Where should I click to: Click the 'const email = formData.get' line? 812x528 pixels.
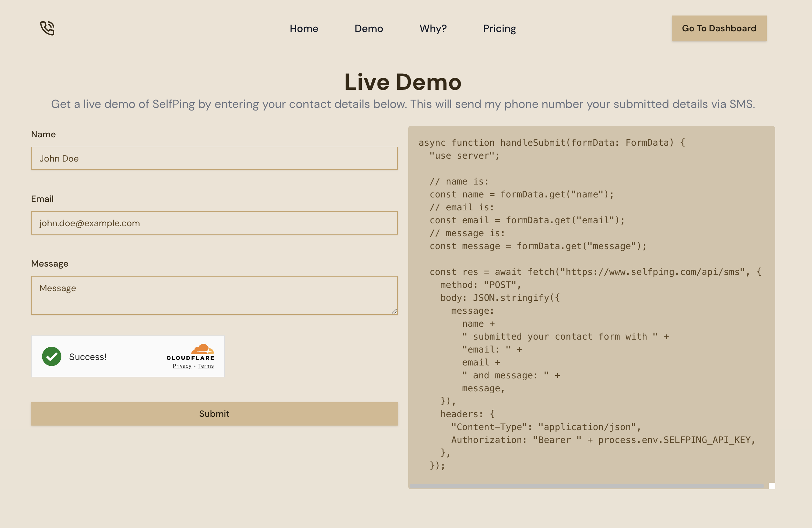tap(527, 220)
